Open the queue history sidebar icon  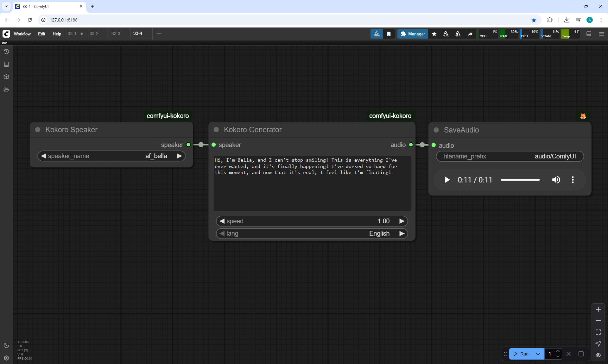pyautogui.click(x=6, y=52)
